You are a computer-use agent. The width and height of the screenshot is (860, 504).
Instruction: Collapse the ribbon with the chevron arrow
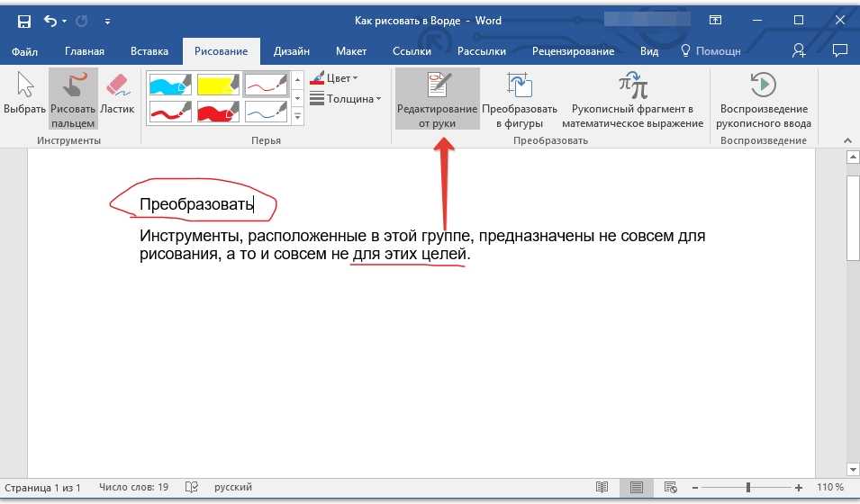click(x=846, y=140)
